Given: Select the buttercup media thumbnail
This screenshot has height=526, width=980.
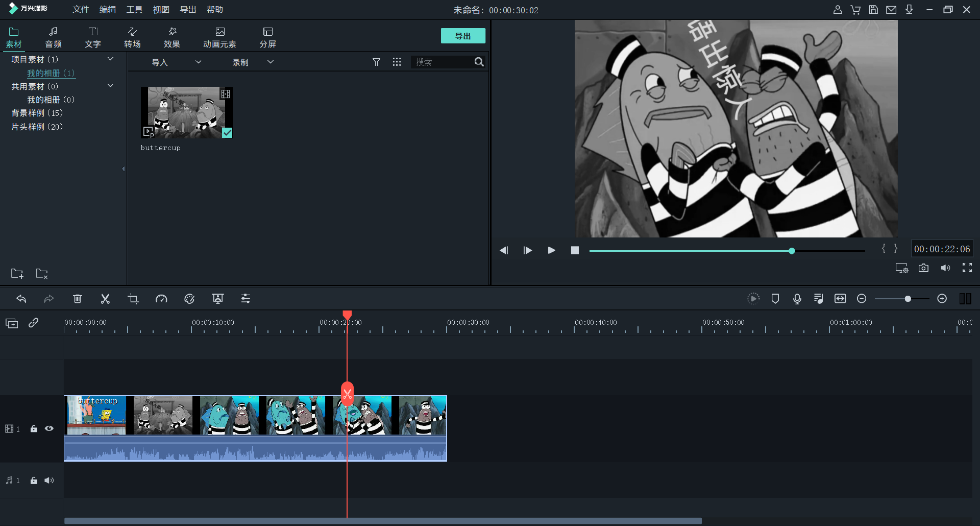Looking at the screenshot, I should (186, 112).
